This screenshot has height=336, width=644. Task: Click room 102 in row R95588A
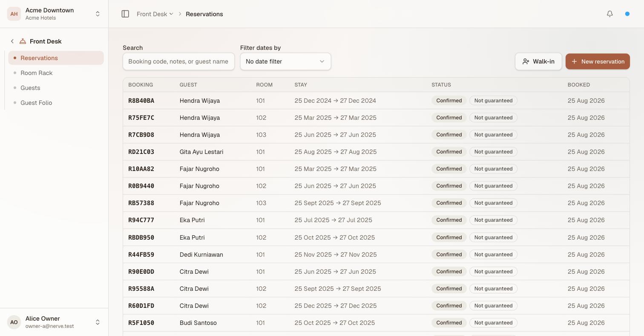pos(261,289)
